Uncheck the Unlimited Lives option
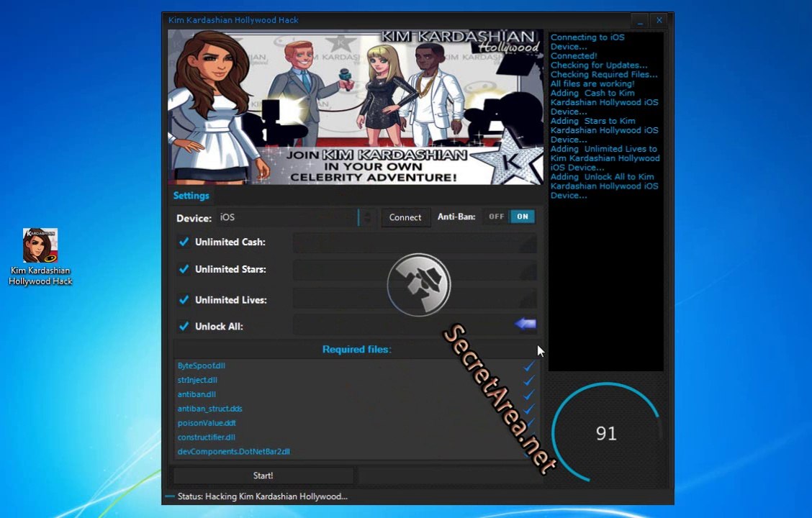812x518 pixels. 184,299
